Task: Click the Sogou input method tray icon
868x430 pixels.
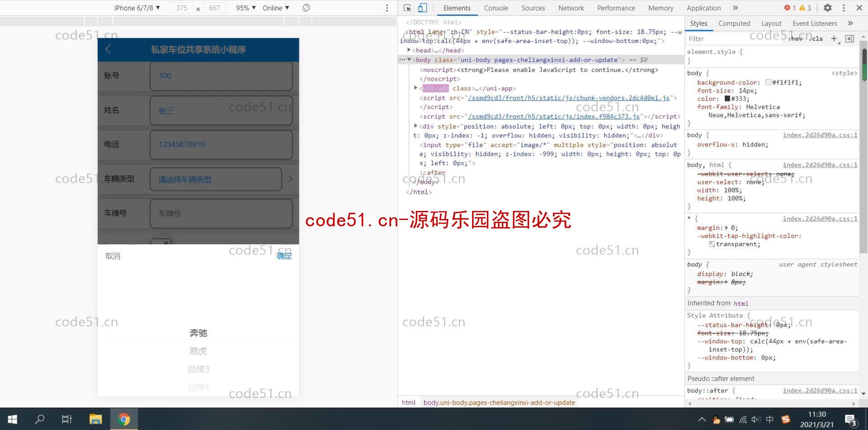Action: [x=786, y=420]
